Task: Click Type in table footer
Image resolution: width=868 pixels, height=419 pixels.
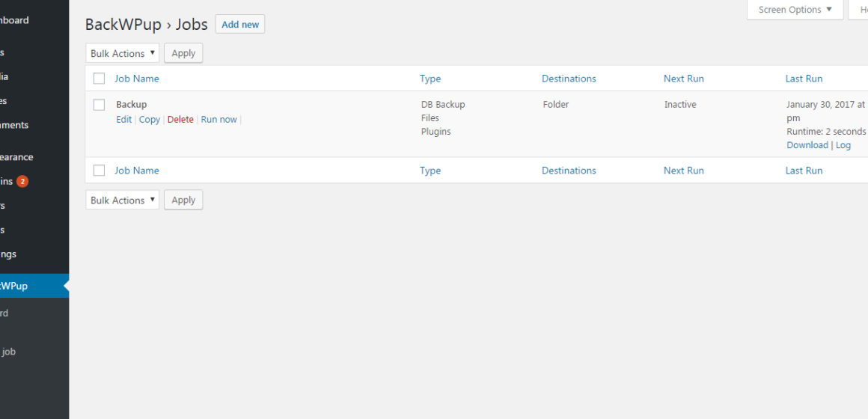Action: (x=430, y=171)
